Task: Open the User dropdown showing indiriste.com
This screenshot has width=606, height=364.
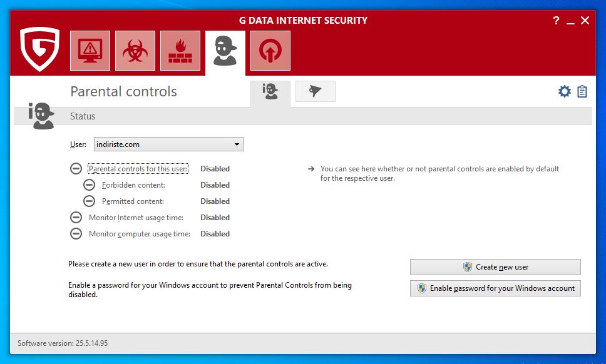Action: pos(169,144)
